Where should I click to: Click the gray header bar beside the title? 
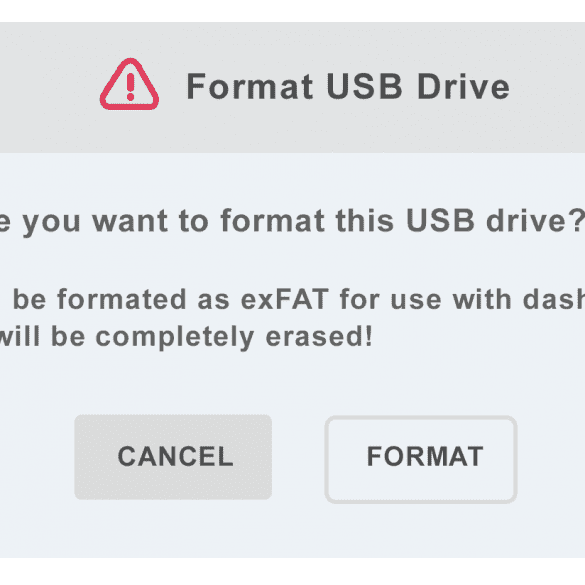tap(547, 87)
